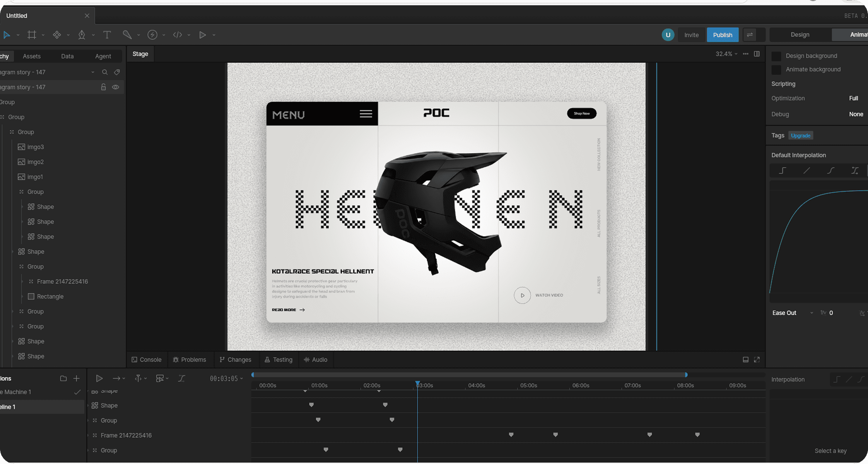This screenshot has width=868, height=464.
Task: Toggle the artboard lock icon
Action: (103, 87)
